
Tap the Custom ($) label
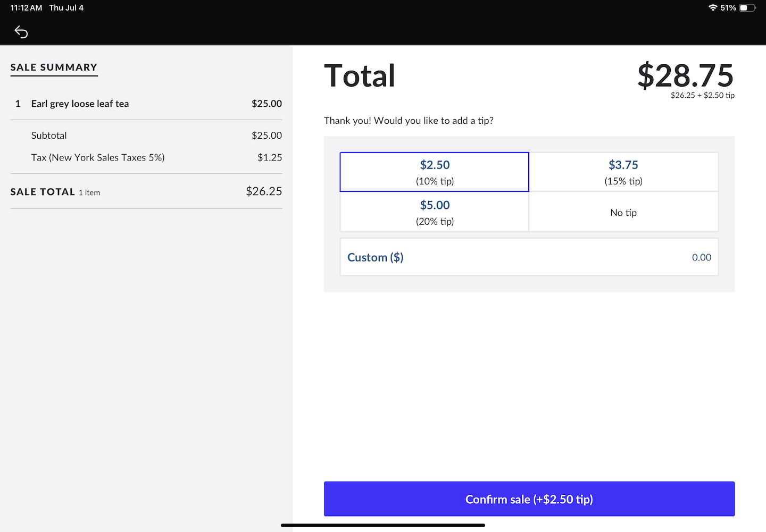click(376, 257)
